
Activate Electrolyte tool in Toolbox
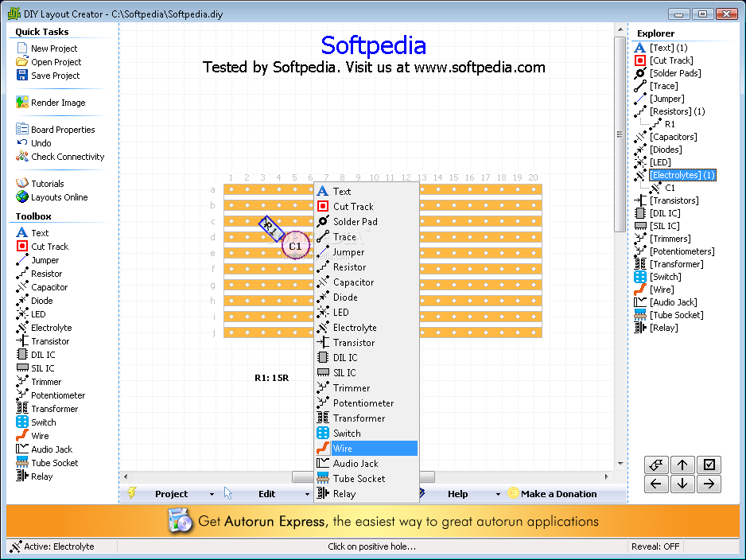point(44,328)
